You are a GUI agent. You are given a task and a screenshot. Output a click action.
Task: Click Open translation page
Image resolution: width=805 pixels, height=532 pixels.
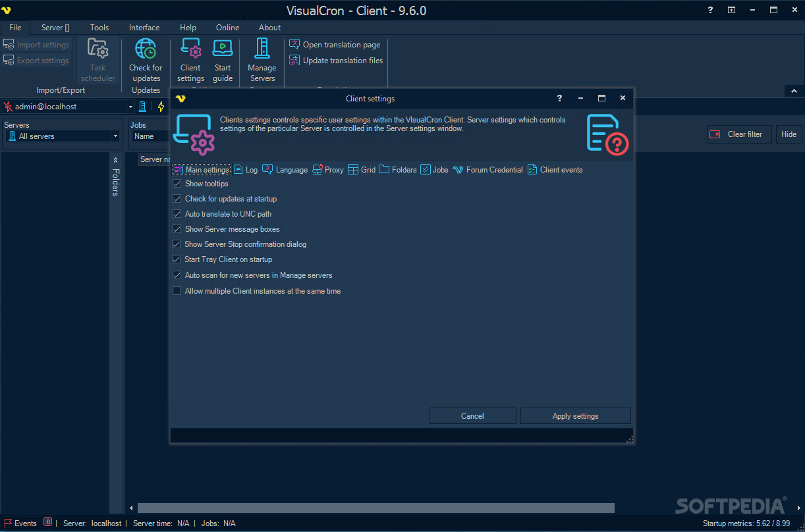click(x=335, y=45)
